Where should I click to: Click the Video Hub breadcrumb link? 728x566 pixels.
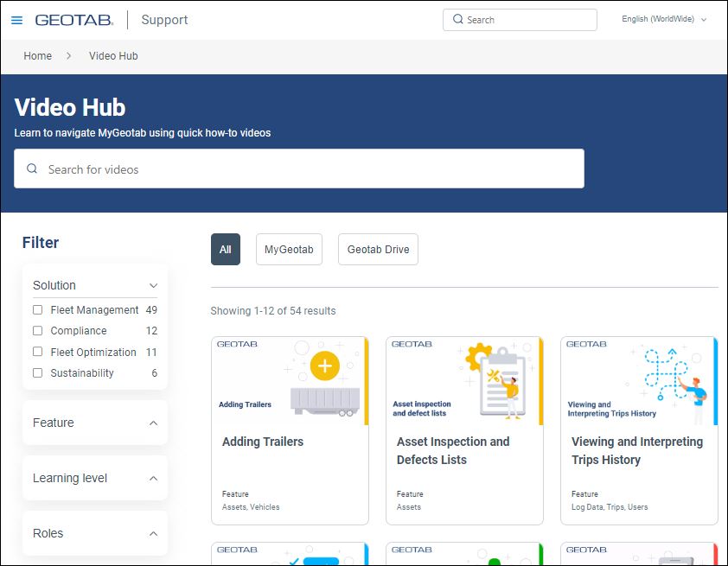pos(113,55)
